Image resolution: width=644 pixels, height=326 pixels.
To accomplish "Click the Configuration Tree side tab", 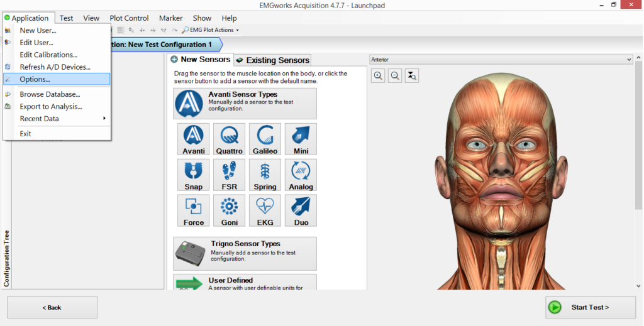I will [6, 258].
